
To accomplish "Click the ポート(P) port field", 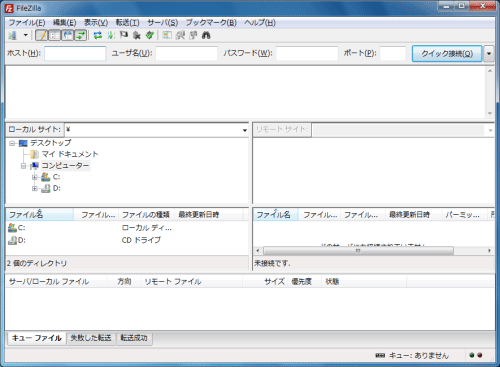I will 393,53.
